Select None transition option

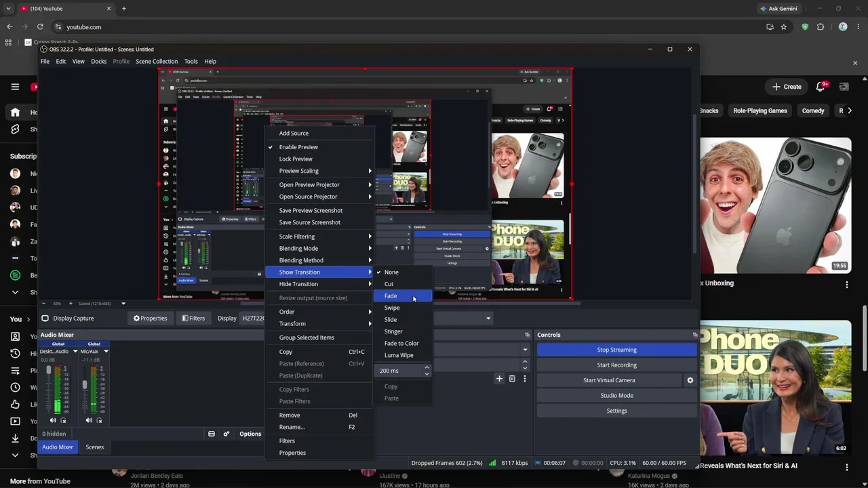coord(402,272)
